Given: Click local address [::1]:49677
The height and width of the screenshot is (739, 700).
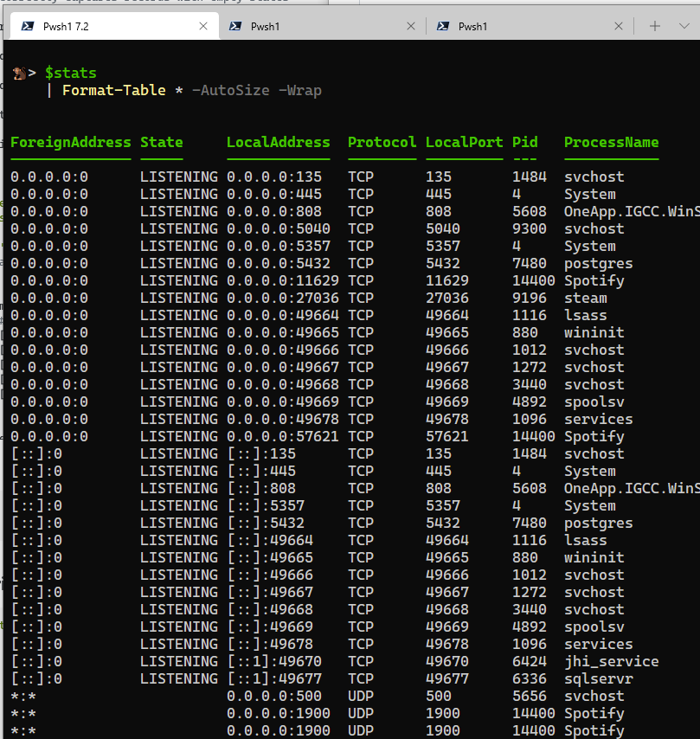Looking at the screenshot, I should pyautogui.click(x=274, y=678).
